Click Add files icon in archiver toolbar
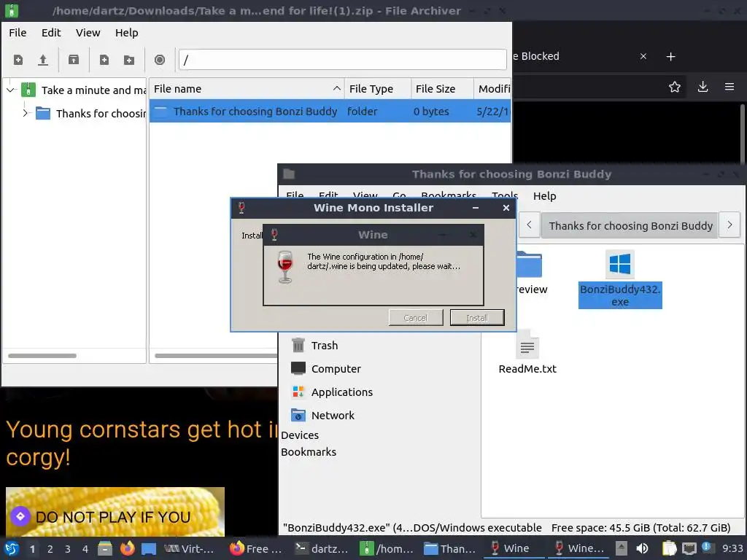Image resolution: width=747 pixels, height=560 pixels. click(104, 60)
